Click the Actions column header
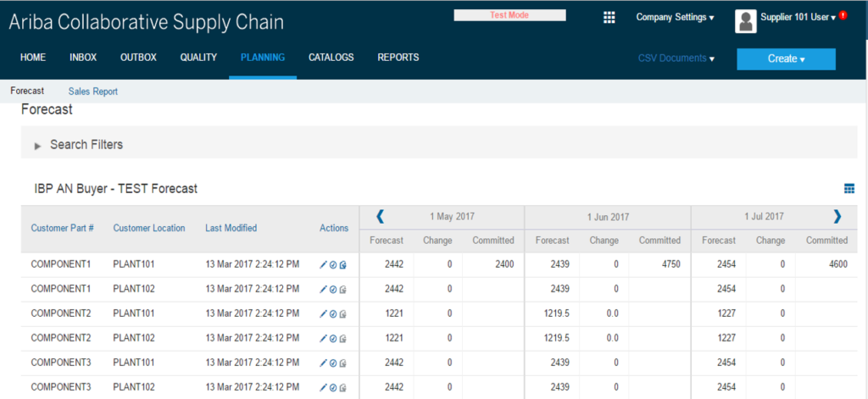868x399 pixels. click(334, 228)
